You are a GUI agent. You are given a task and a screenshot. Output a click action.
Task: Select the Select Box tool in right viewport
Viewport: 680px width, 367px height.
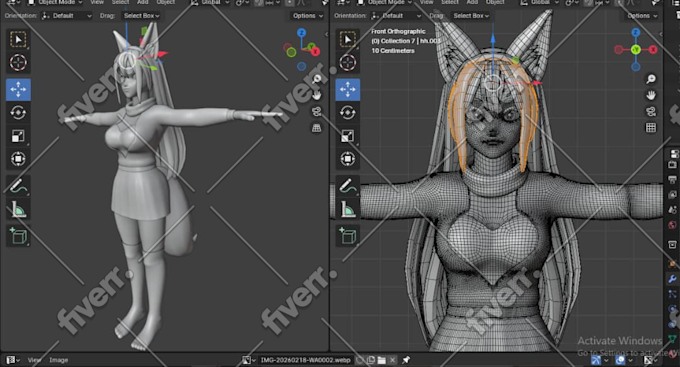coord(347,39)
